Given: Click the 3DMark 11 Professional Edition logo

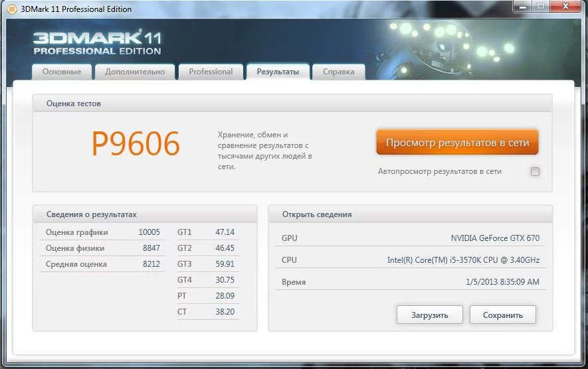Looking at the screenshot, I should pyautogui.click(x=98, y=42).
